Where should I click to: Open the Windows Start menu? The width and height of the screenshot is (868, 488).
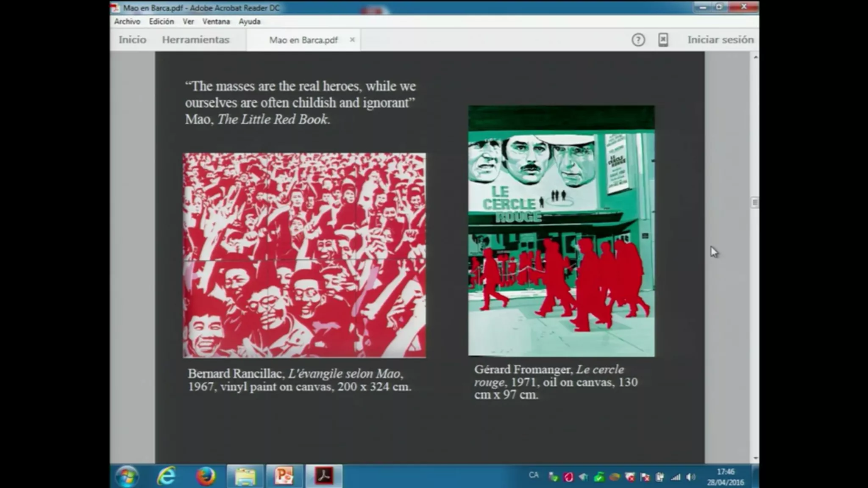click(126, 477)
